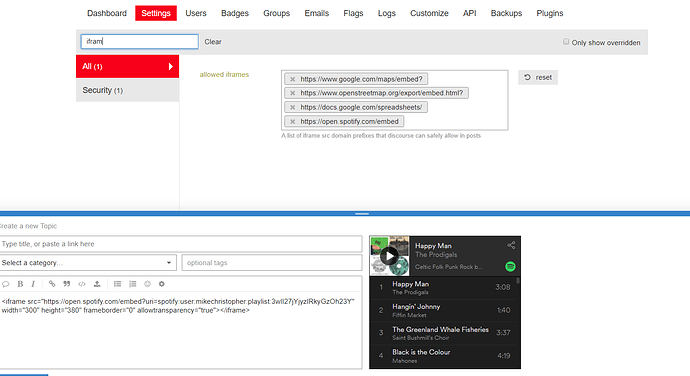Image resolution: width=690 pixels, height=376 pixels.
Task: Open the Select a category dropdown
Action: click(x=88, y=263)
